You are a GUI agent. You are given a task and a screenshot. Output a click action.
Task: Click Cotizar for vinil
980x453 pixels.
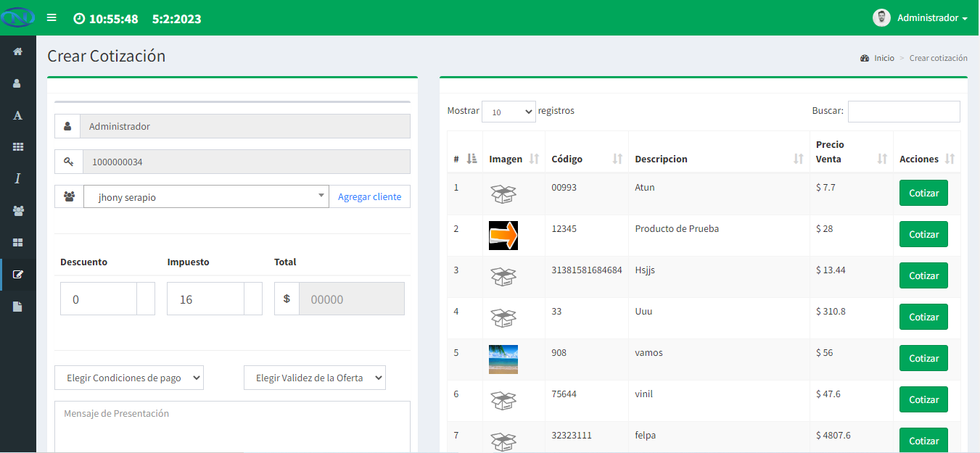pos(923,399)
